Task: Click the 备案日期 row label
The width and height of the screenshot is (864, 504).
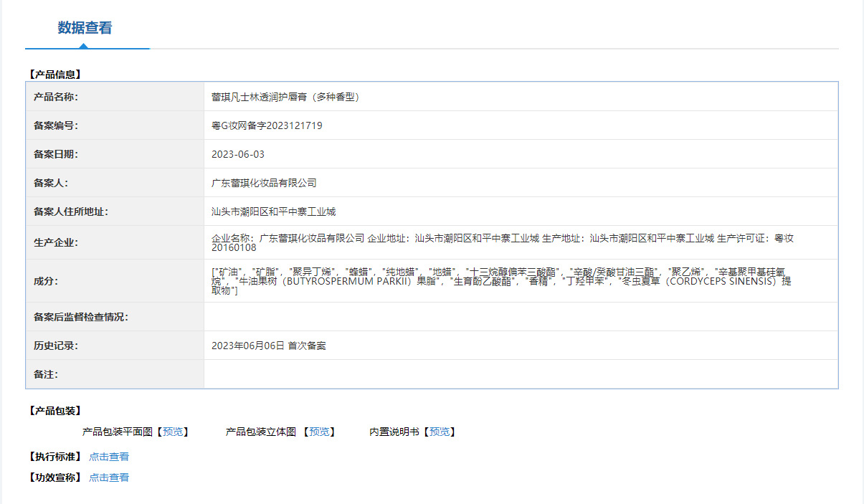Action: [x=56, y=154]
